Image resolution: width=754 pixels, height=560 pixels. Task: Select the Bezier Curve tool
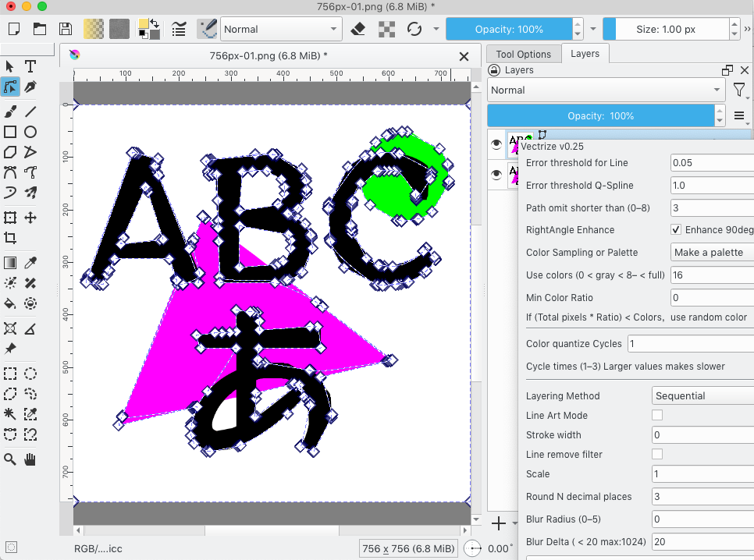(10, 172)
